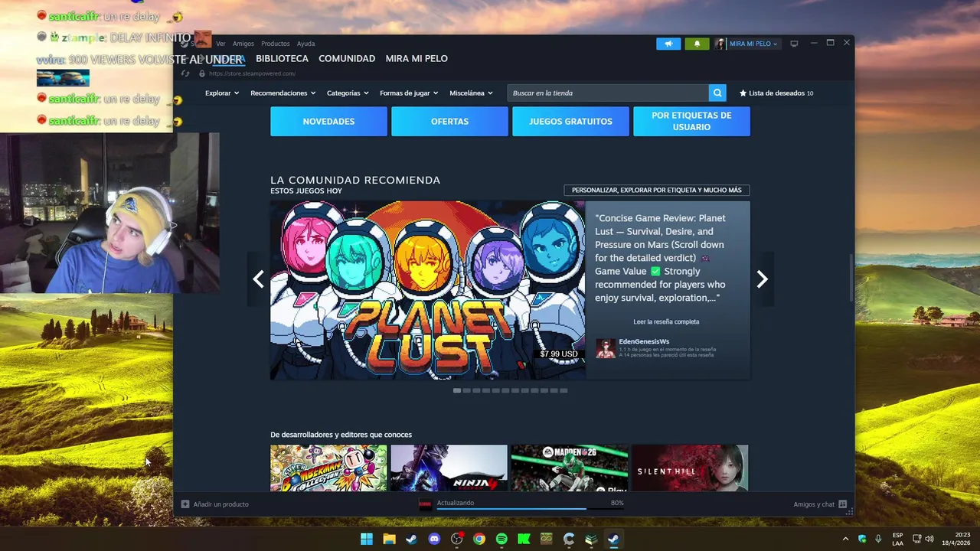This screenshot has height=551, width=980.
Task: Expand the Miscelánea dropdown
Action: (x=471, y=93)
